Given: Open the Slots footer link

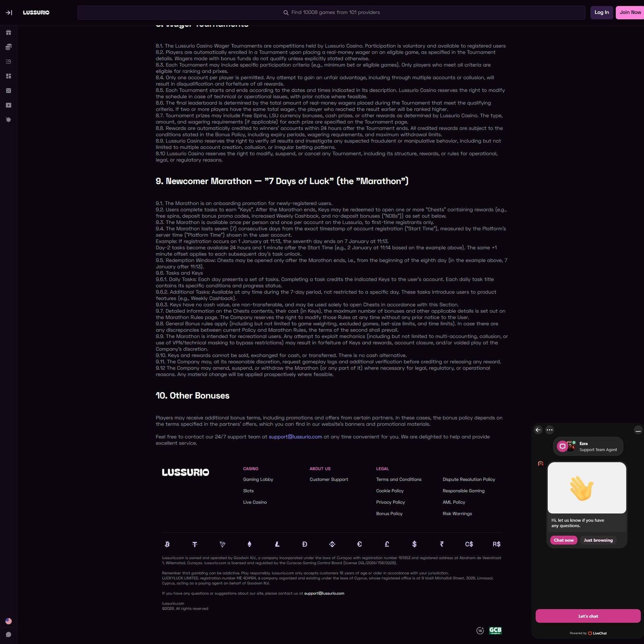Looking at the screenshot, I should click(248, 491).
